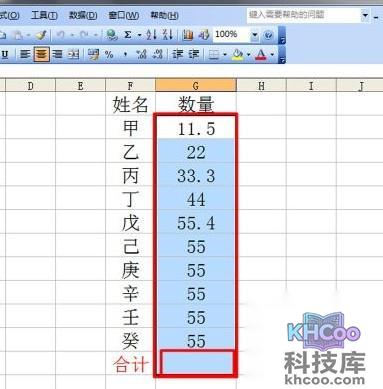Toggle Align Right
This screenshot has height=389, width=383.
pos(57,54)
